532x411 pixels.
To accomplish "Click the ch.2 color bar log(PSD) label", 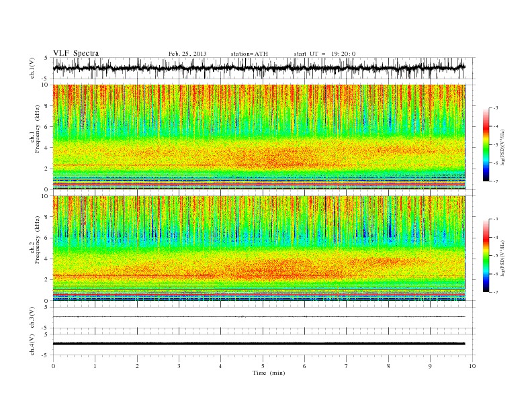I will coord(502,258).
